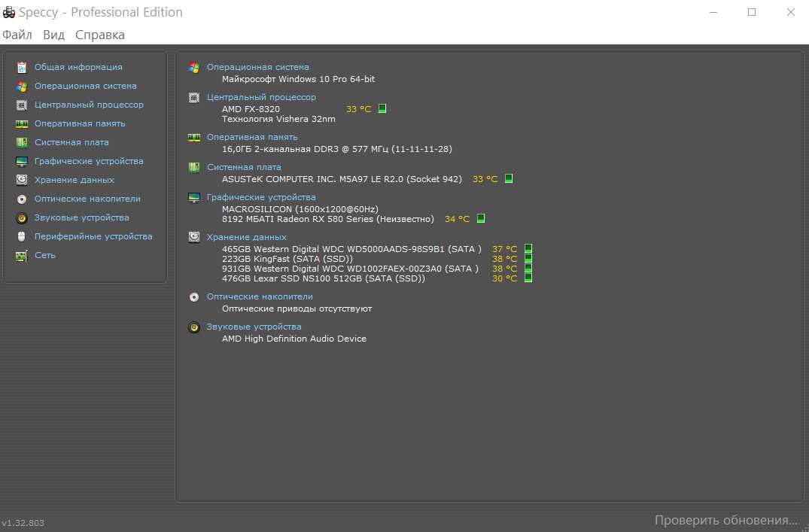The width and height of the screenshot is (809, 532).
Task: Click the monitor icon in sidebar
Action: [22, 162]
